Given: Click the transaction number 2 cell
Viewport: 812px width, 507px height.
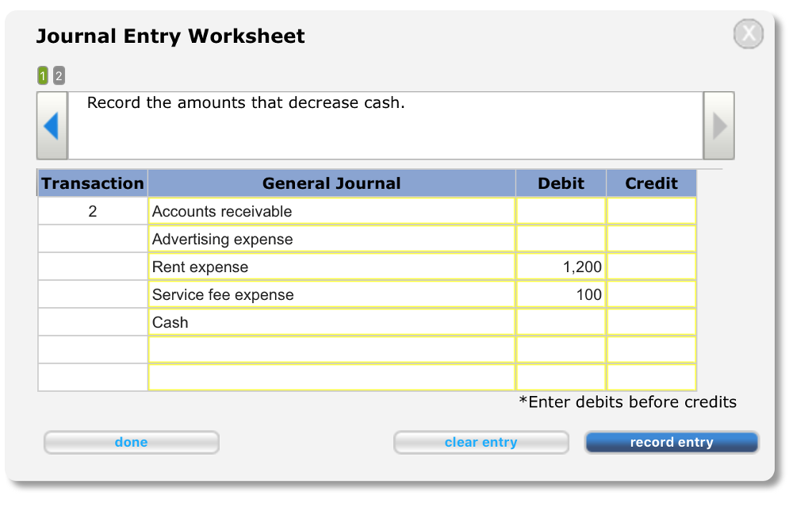Looking at the screenshot, I should coord(92,211).
